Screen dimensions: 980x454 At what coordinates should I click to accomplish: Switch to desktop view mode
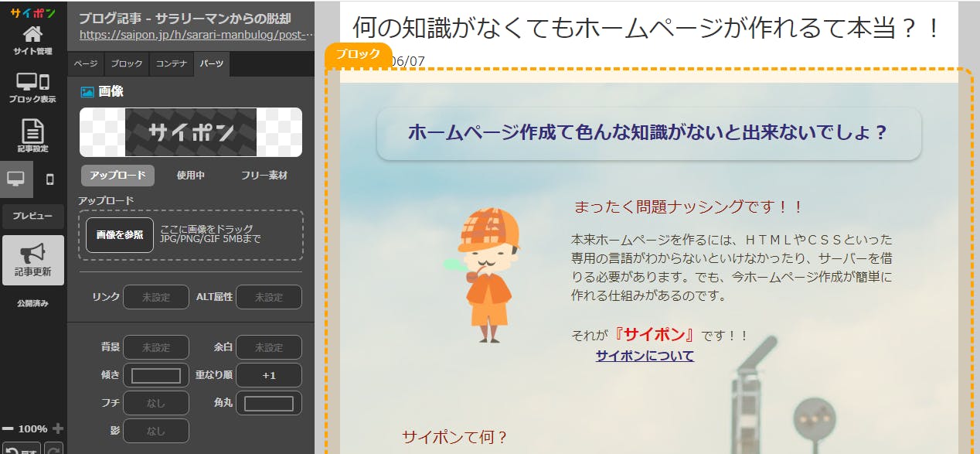(16, 179)
